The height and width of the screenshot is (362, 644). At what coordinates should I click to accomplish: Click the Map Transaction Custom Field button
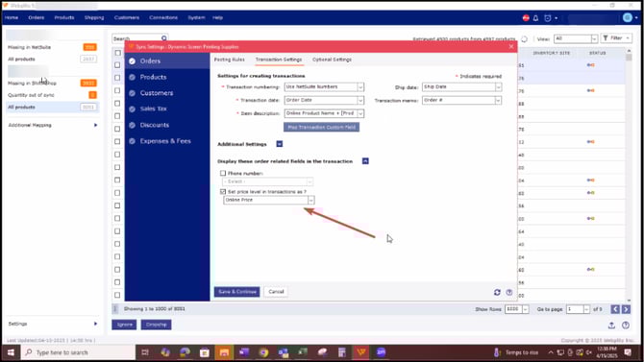321,128
